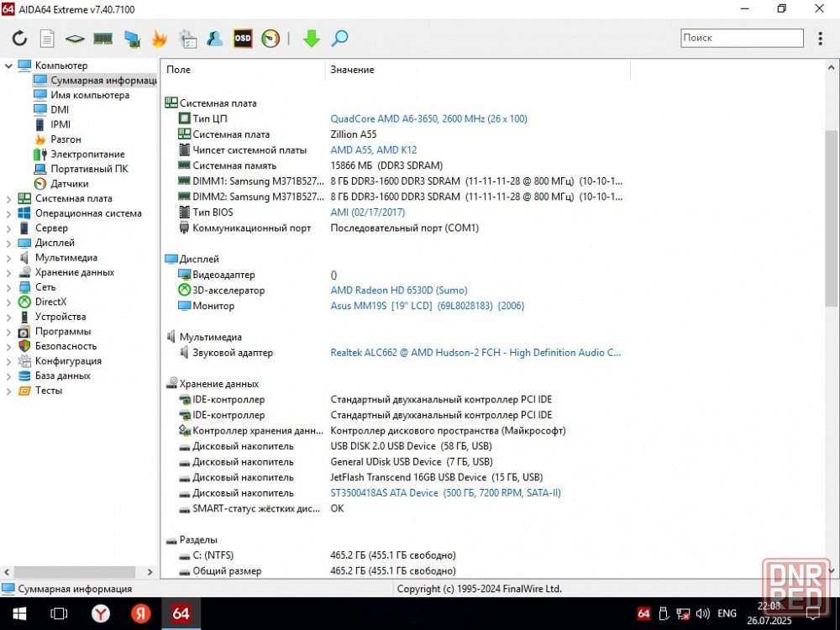Image resolution: width=840 pixels, height=630 pixels.
Task: Click the Refresh toolbar icon
Action: click(19, 39)
